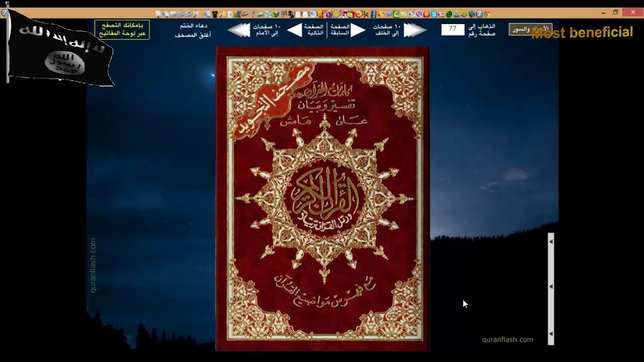
Task: Click the page number field showing 77
Action: tap(453, 29)
